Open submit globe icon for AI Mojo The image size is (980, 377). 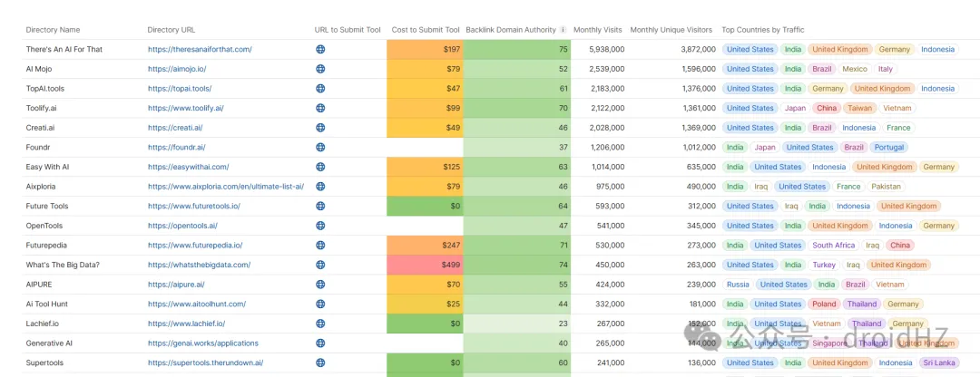(320, 69)
